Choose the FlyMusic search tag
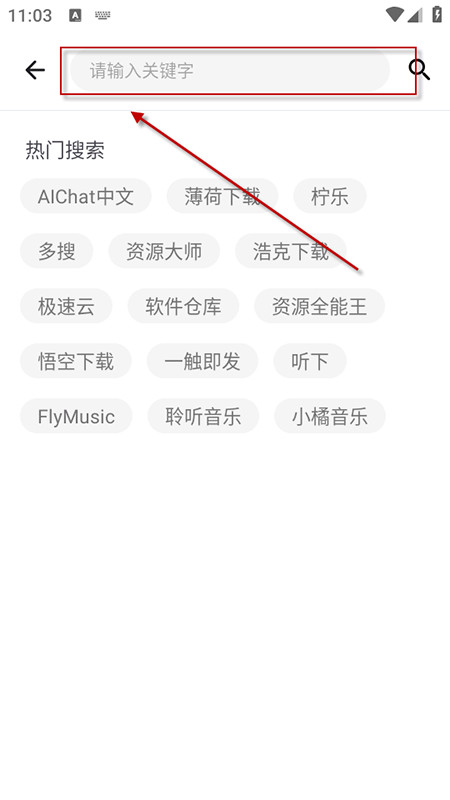The image size is (450, 800). click(x=76, y=416)
